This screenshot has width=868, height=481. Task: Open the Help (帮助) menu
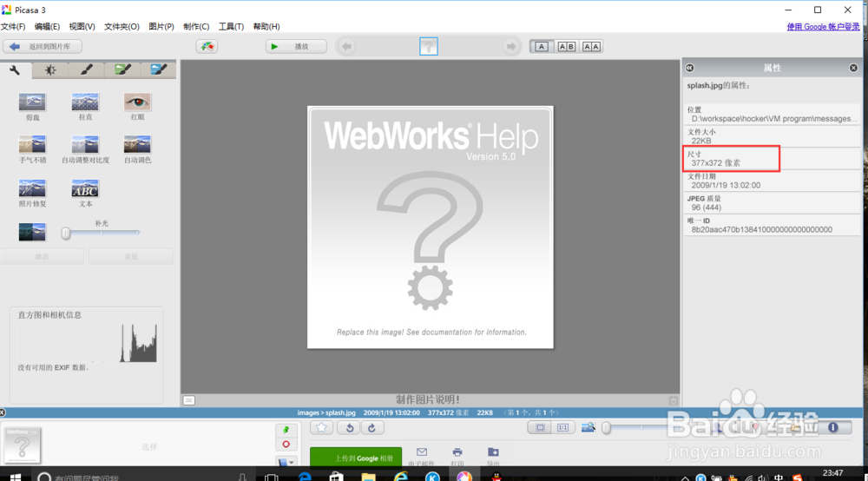pyautogui.click(x=266, y=27)
